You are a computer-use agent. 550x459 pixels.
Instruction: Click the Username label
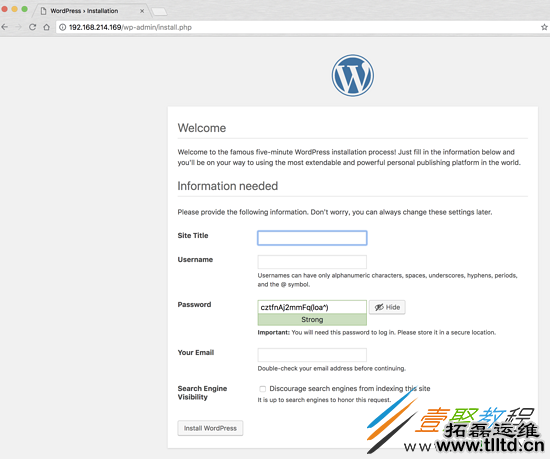click(195, 259)
